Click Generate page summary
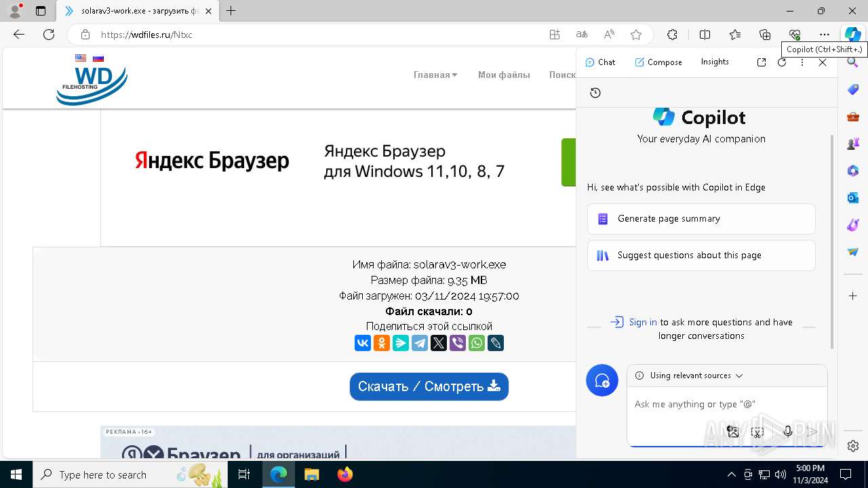 [701, 219]
